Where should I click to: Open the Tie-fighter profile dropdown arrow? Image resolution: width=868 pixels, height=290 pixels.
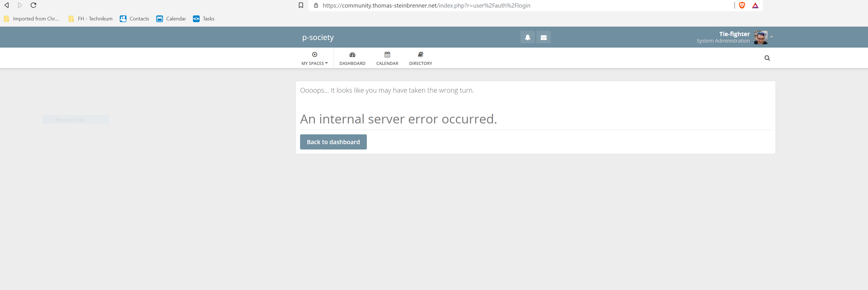click(x=772, y=37)
